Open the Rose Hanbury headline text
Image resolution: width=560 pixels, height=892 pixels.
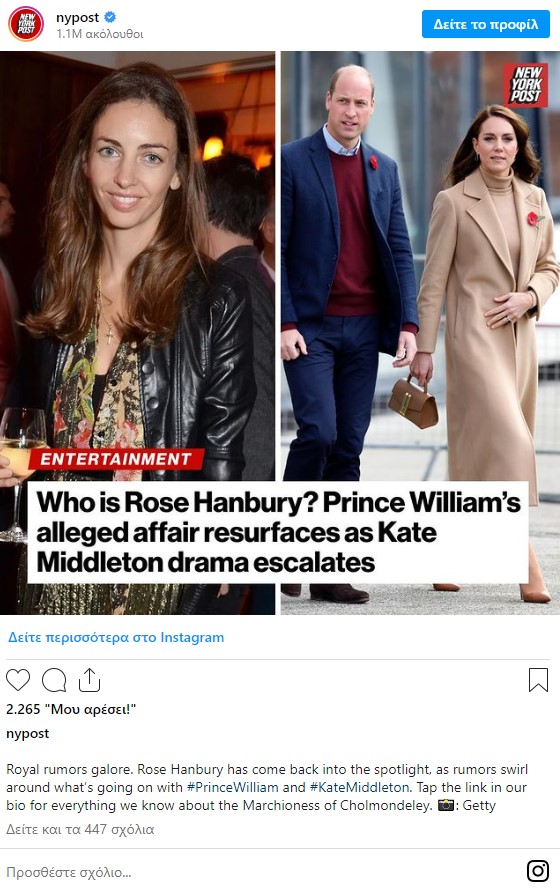(278, 532)
